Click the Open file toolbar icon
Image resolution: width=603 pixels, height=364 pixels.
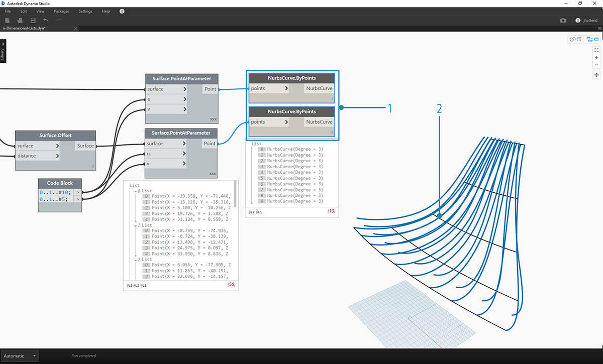(20, 20)
